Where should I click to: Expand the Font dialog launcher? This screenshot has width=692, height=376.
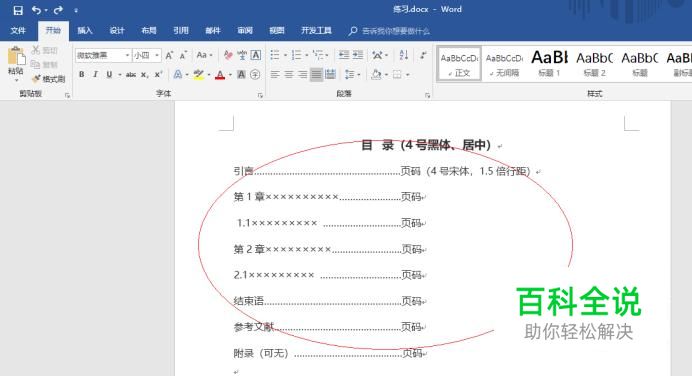click(x=260, y=95)
